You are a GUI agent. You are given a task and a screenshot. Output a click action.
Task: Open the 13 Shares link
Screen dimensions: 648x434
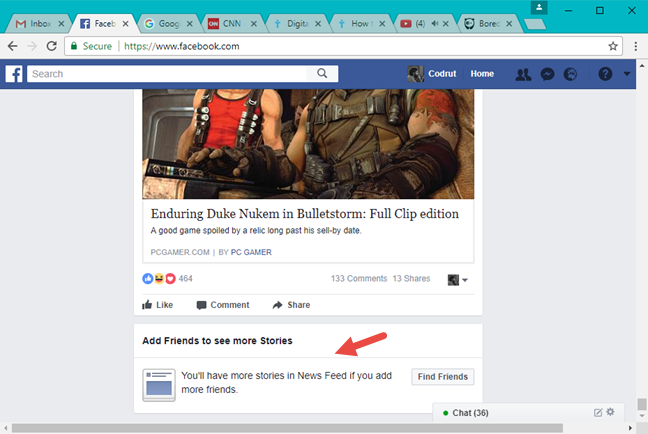[x=411, y=279]
